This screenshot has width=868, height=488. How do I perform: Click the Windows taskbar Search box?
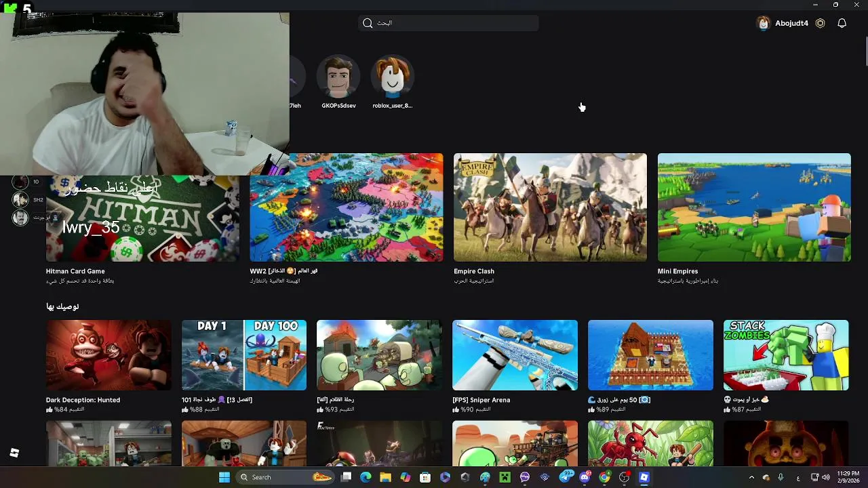pos(286,477)
